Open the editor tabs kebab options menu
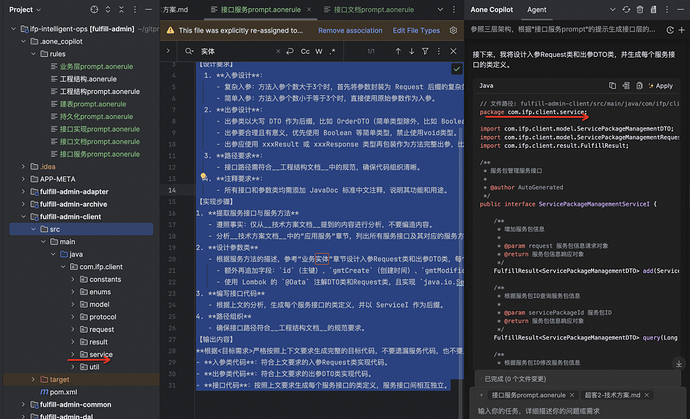 (454, 9)
